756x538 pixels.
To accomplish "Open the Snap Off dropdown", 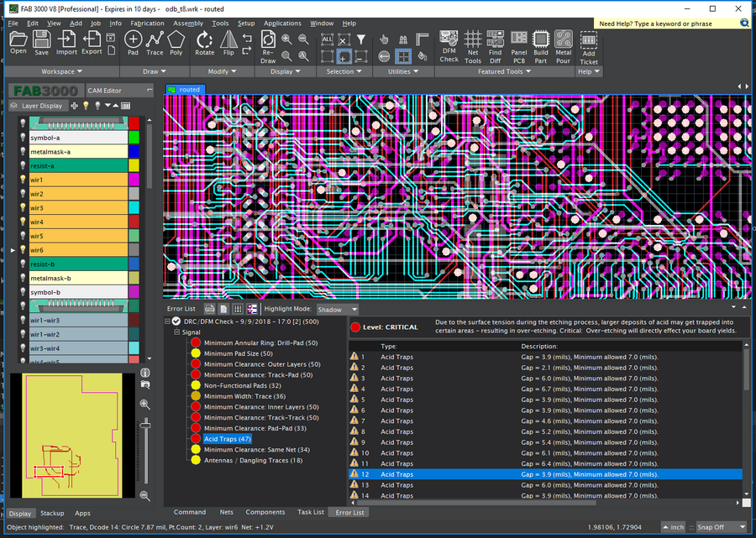I will (720, 527).
